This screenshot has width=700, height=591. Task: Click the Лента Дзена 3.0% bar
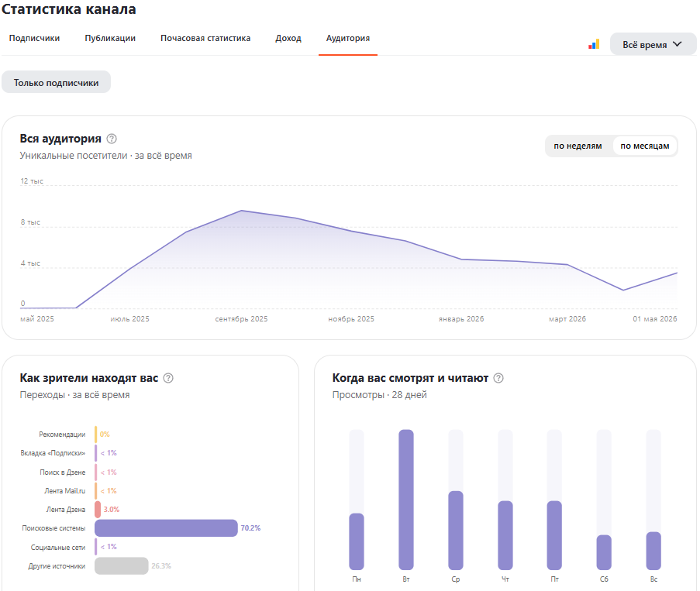[x=98, y=510]
